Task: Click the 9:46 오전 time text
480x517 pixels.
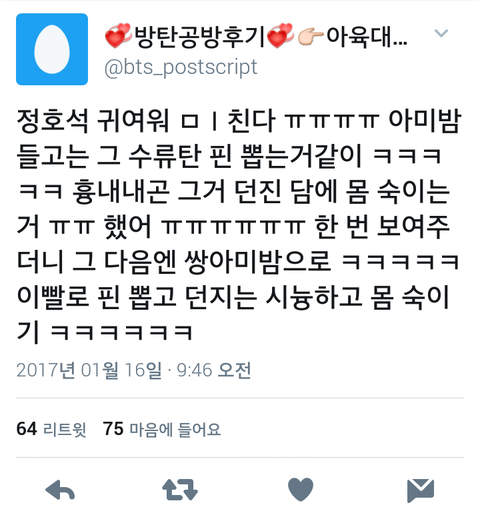Action: 214,370
